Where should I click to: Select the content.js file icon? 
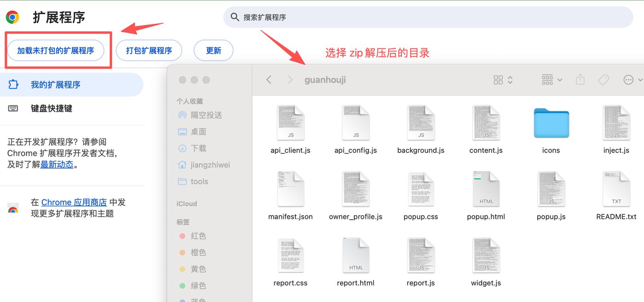[x=486, y=123]
